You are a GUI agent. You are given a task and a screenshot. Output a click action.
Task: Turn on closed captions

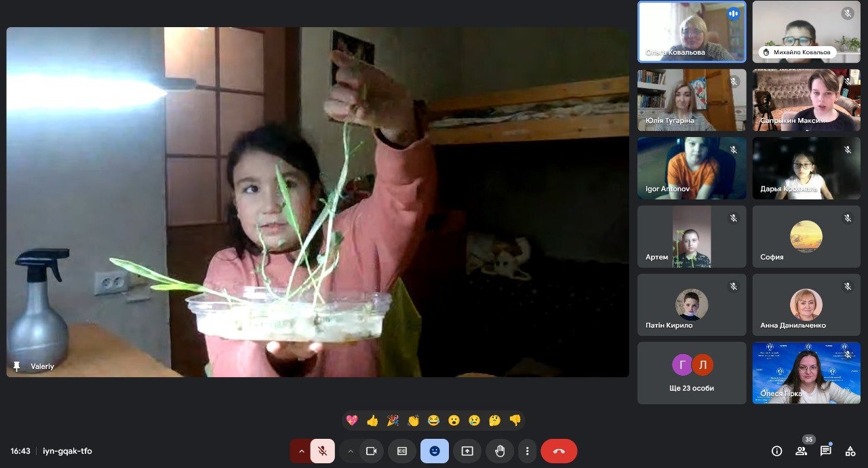[402, 451]
